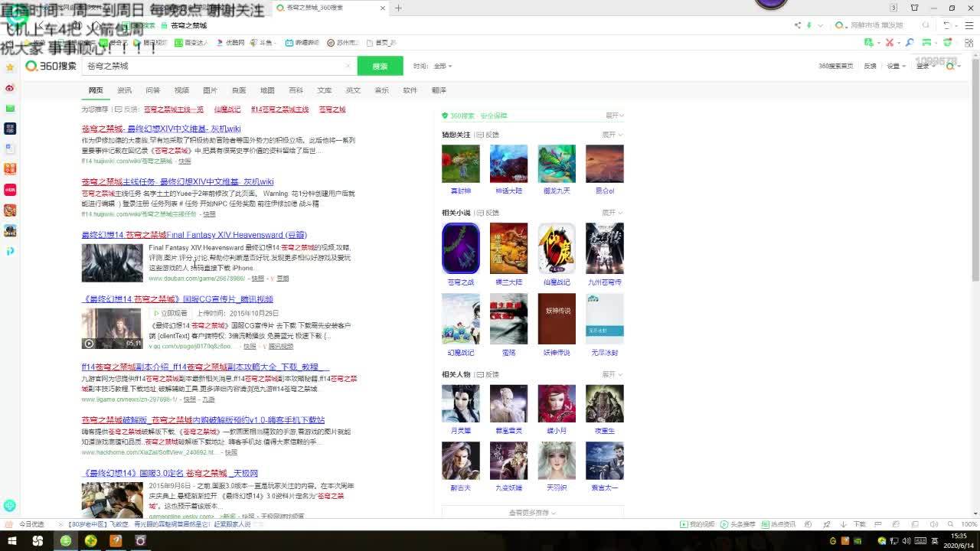This screenshot has height=551, width=980.
Task: Select the 网页 tab
Action: pyautogui.click(x=96, y=90)
